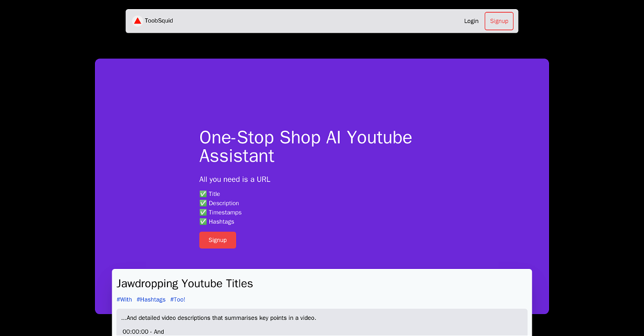Click the 'Hashtags' feature list text
The height and width of the screenshot is (336, 644).
(221, 221)
